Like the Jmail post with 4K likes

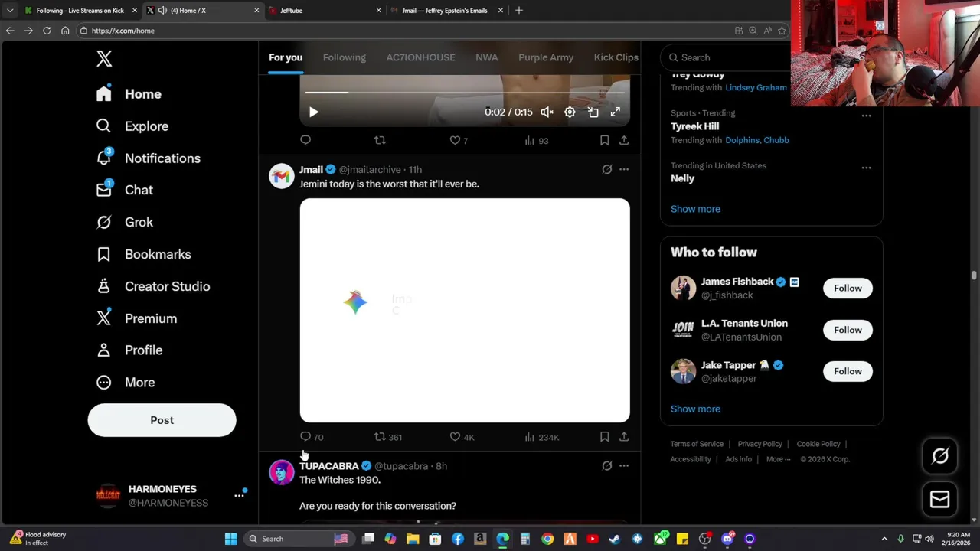tap(462, 437)
